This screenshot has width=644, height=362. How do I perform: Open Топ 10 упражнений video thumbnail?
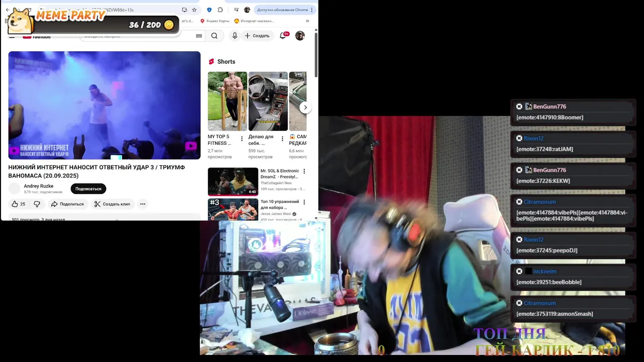click(233, 209)
